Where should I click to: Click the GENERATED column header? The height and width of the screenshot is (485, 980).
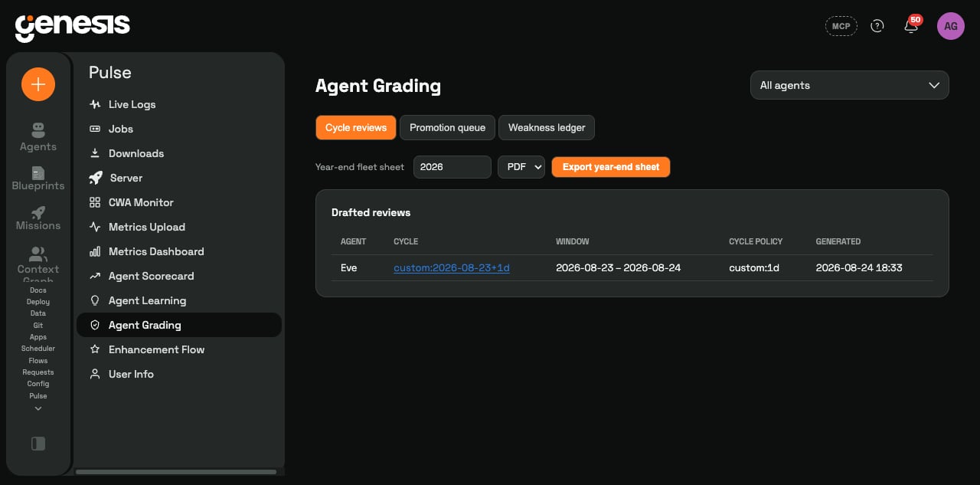coord(838,241)
